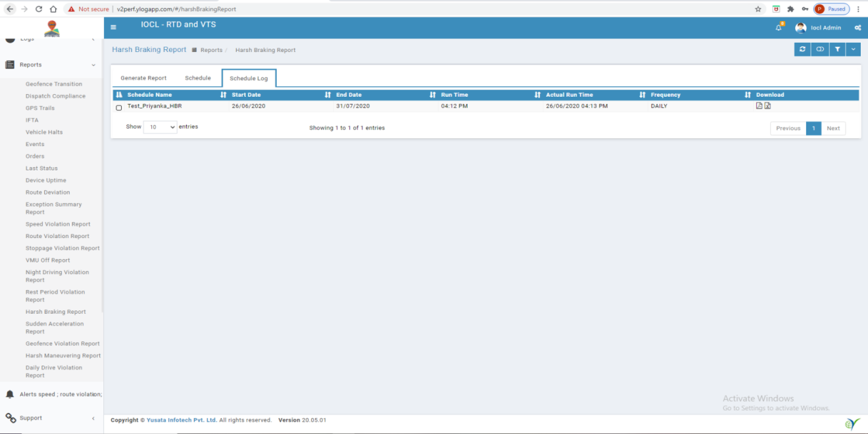
Task: Open the browser extensions puzzle icon
Action: (x=790, y=9)
